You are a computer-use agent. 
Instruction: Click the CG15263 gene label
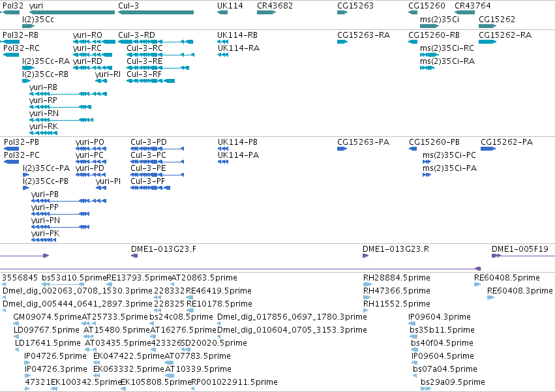pos(355,6)
